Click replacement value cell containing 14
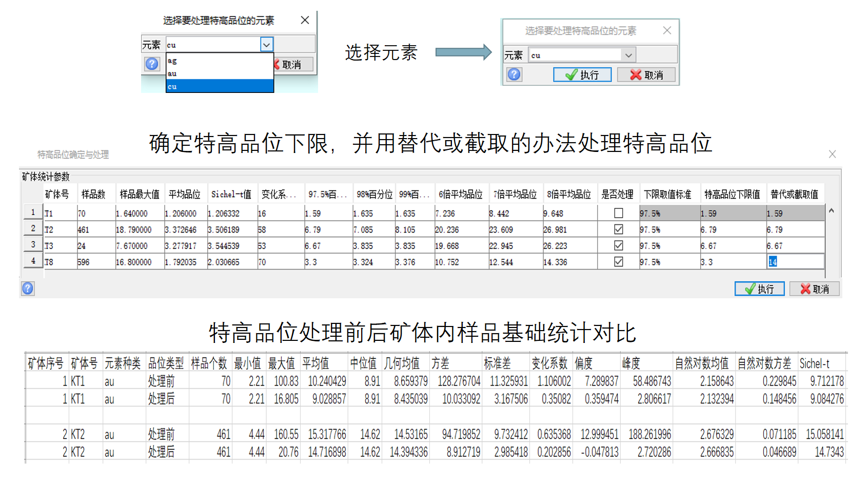The height and width of the screenshot is (480, 868). point(795,262)
